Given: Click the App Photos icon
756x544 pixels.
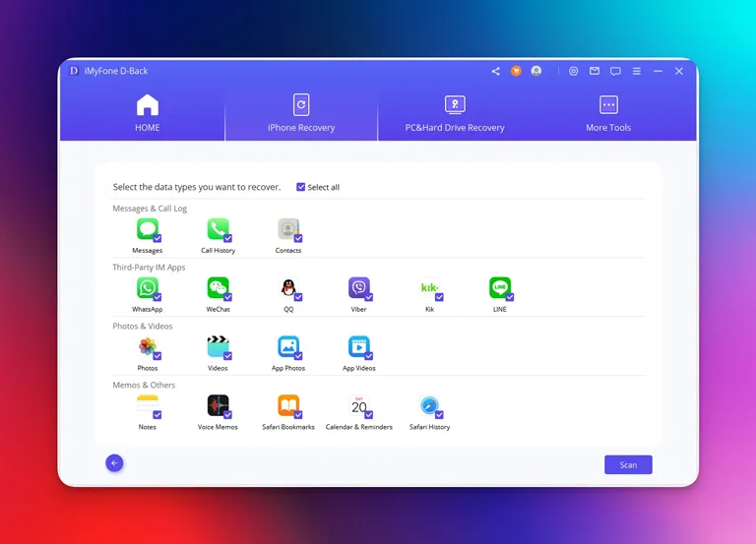Looking at the screenshot, I should pos(288,346).
